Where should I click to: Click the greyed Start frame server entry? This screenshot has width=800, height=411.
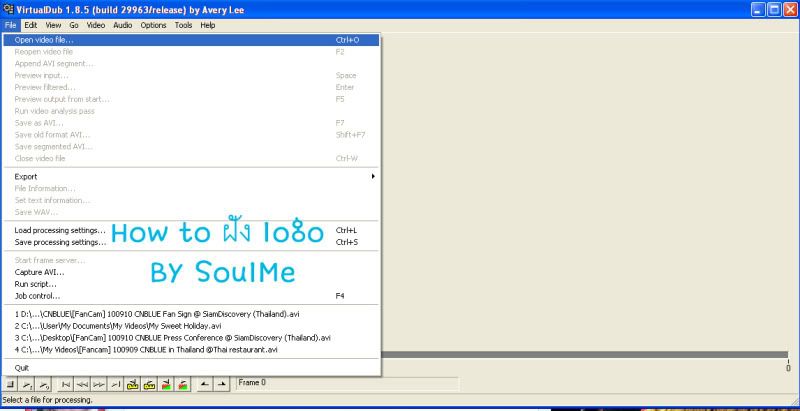pyautogui.click(x=191, y=261)
